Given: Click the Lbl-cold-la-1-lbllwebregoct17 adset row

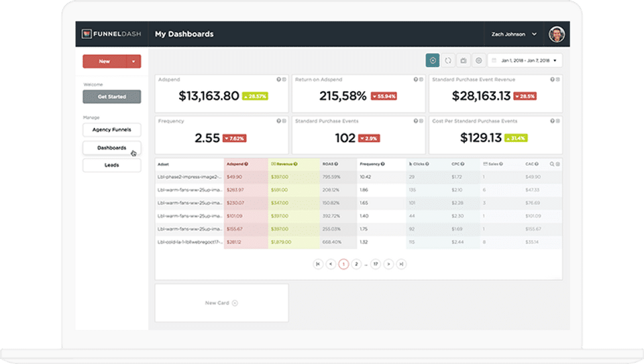Looking at the screenshot, I should click(358, 242).
